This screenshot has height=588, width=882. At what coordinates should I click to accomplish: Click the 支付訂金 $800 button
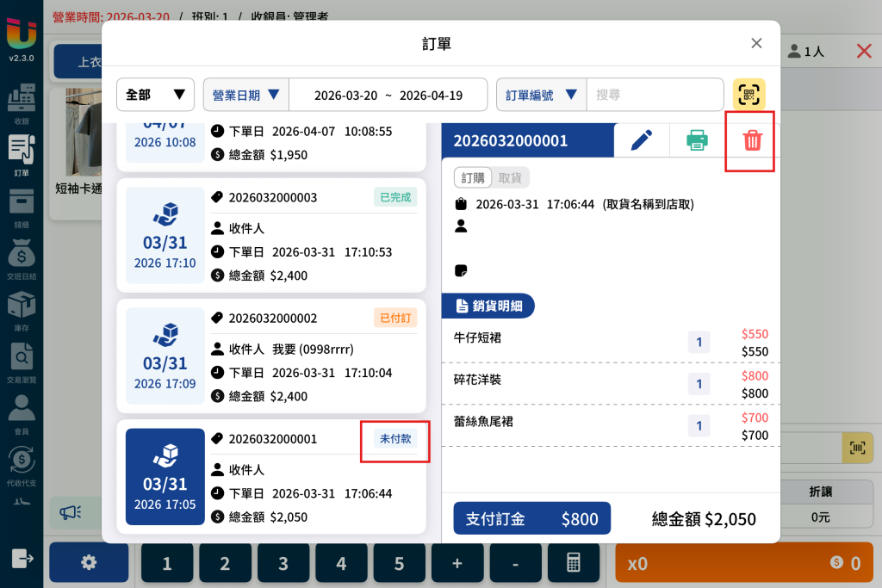[531, 518]
